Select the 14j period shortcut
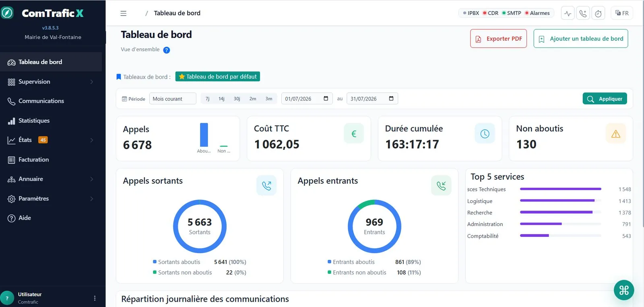The image size is (644, 307). 221,99
